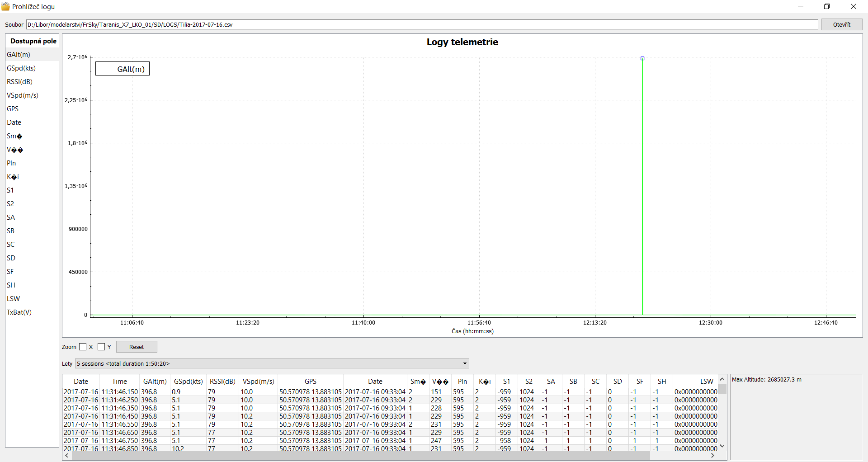Select GSpd(kts) in the available fields list
Screen dimensions: 868x462
[x=32, y=68]
